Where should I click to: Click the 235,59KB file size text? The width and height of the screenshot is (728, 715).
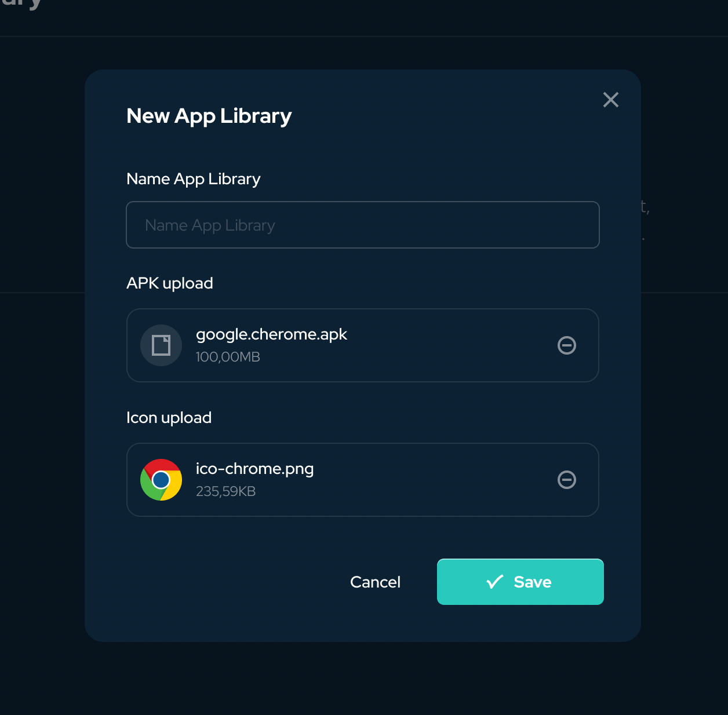225,491
